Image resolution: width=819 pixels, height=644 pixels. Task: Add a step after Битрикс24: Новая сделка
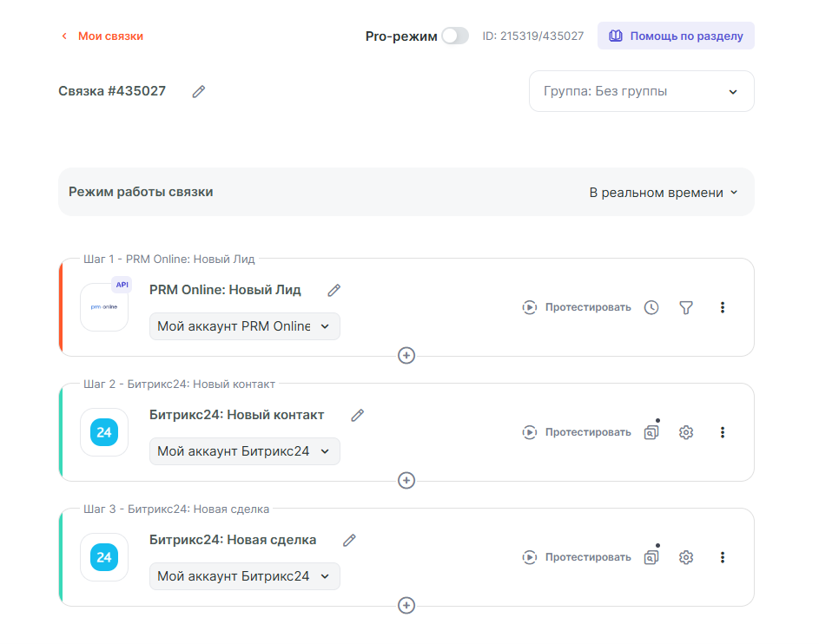pyautogui.click(x=406, y=605)
